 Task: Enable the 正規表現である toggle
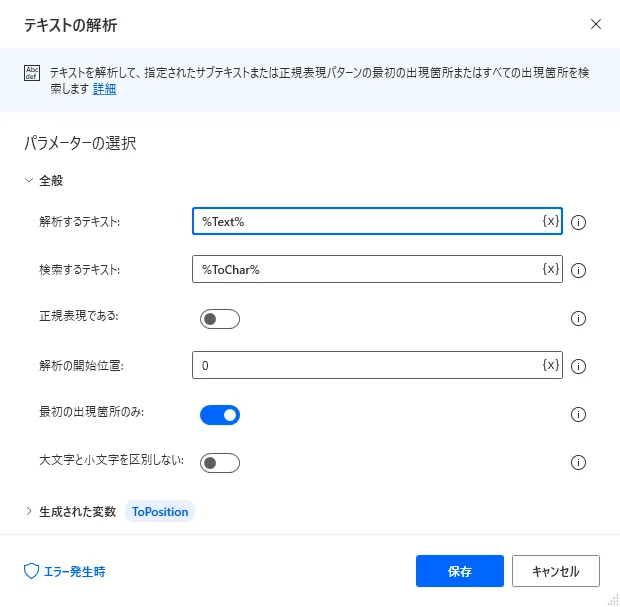pos(220,319)
